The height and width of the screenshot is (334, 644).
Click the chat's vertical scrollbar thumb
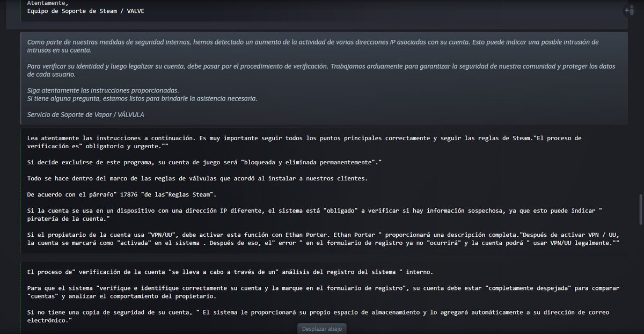point(640,209)
